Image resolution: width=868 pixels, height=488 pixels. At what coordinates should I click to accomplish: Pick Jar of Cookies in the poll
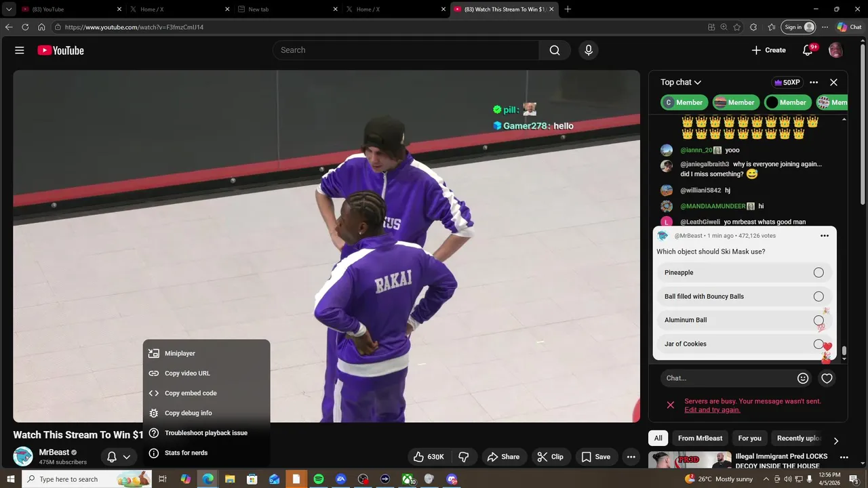click(x=744, y=344)
